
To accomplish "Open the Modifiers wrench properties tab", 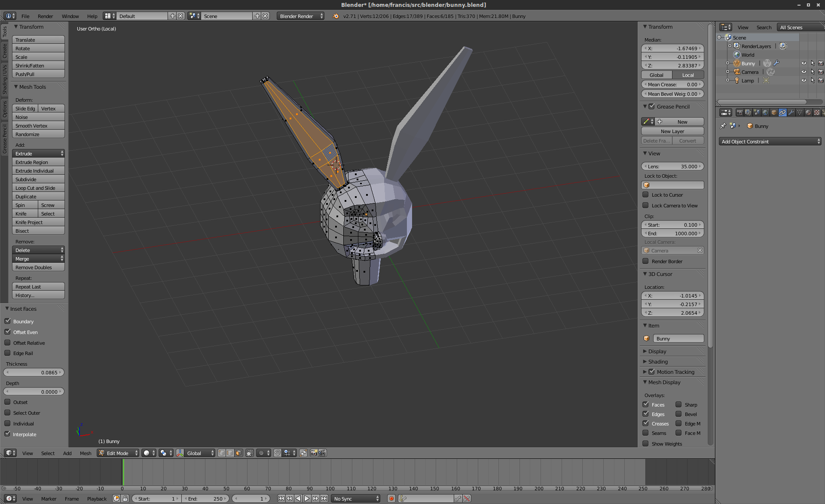I will (x=791, y=112).
